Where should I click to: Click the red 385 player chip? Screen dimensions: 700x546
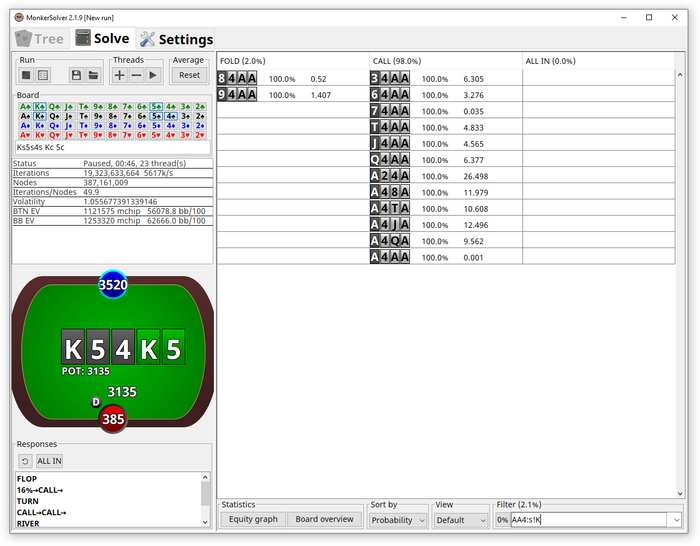pyautogui.click(x=113, y=419)
